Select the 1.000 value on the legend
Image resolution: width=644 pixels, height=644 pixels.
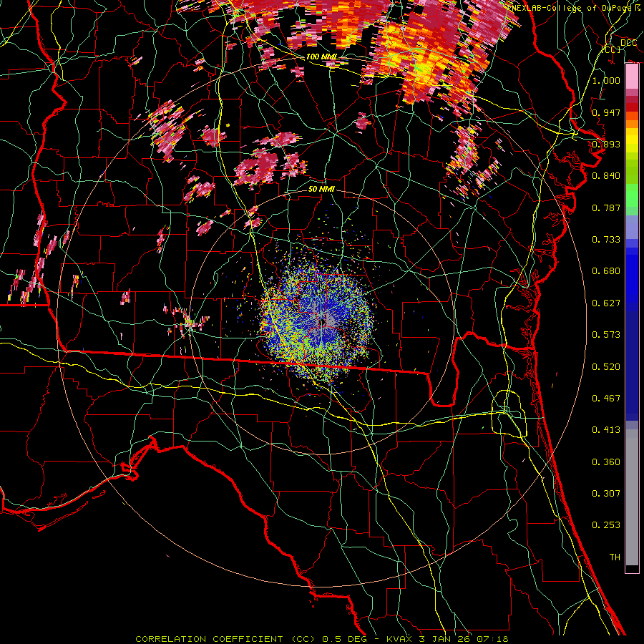pyautogui.click(x=606, y=80)
